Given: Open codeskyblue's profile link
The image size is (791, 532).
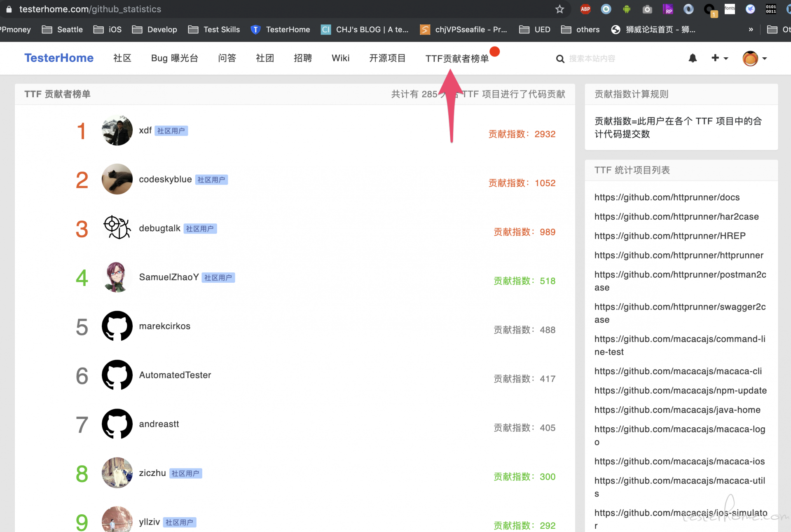Looking at the screenshot, I should (165, 180).
